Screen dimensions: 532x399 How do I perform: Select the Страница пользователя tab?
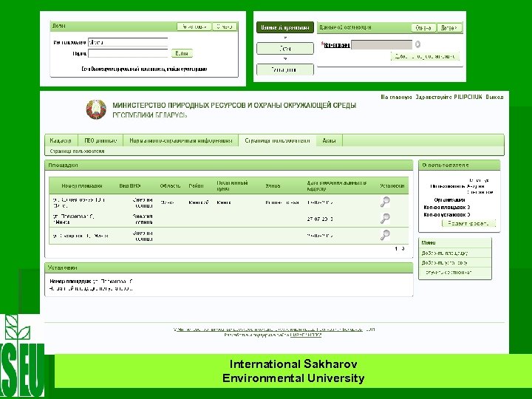pyautogui.click(x=277, y=140)
